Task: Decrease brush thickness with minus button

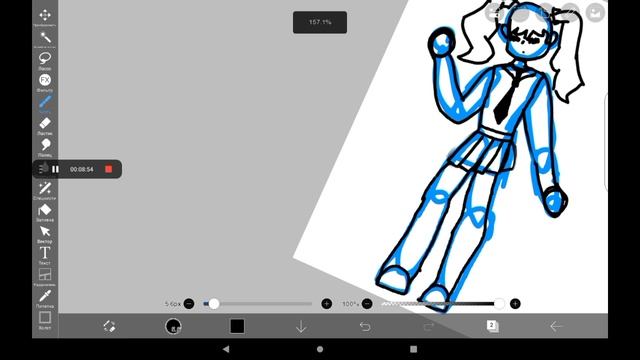Action: [x=189, y=304]
